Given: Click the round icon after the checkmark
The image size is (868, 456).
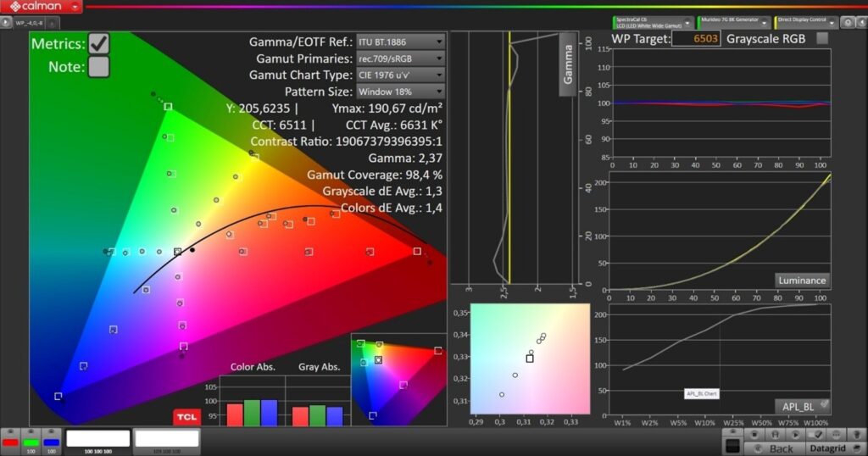Looking at the screenshot, I should coord(836,435).
